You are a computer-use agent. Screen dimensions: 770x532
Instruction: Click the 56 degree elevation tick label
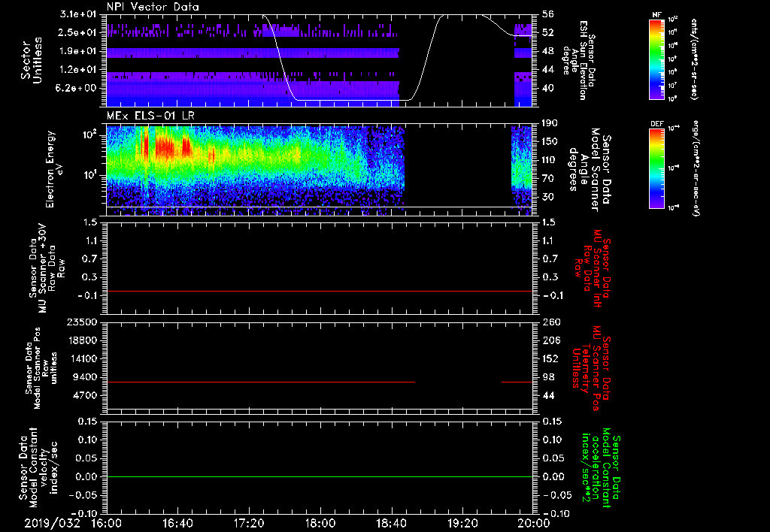click(x=548, y=14)
